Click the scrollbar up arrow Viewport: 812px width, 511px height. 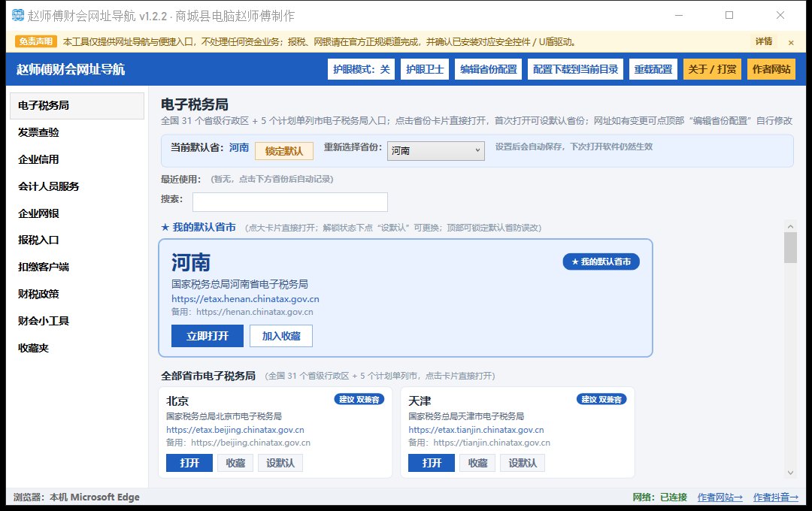790,226
